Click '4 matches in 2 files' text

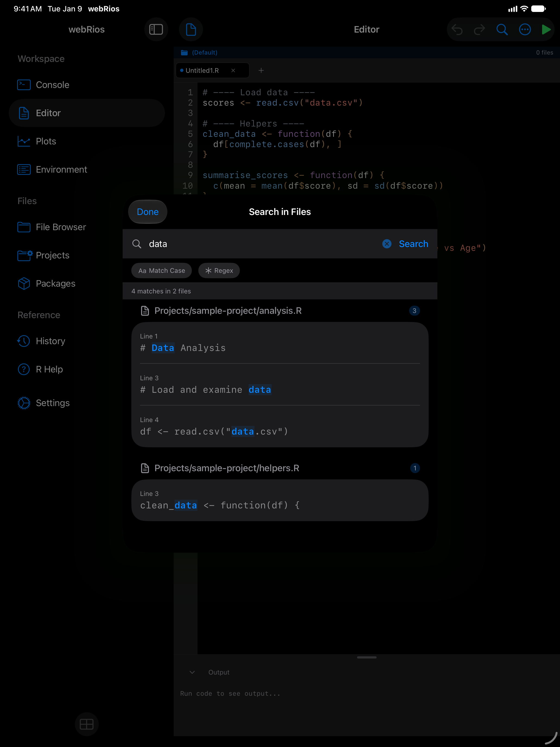pos(161,291)
